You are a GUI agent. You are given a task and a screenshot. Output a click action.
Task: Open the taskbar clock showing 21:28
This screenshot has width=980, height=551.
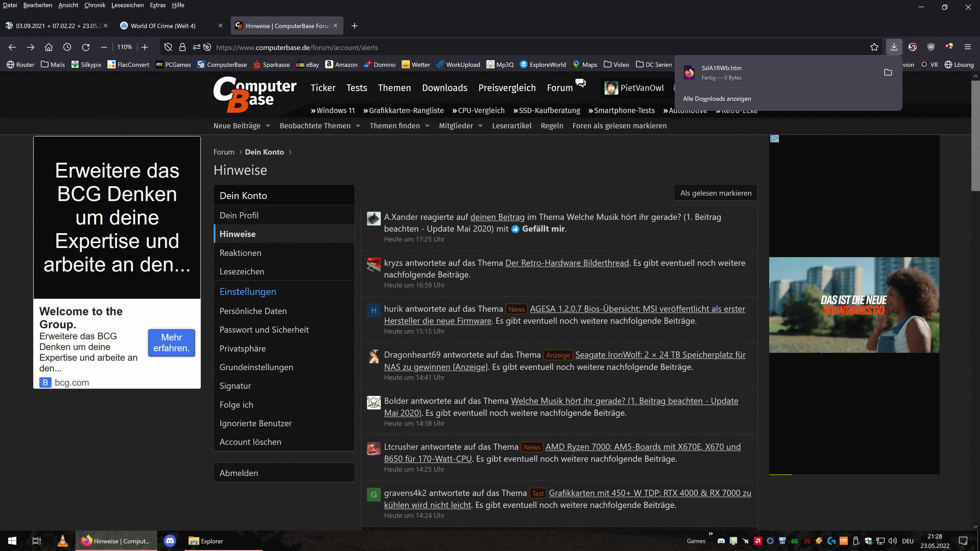point(935,541)
